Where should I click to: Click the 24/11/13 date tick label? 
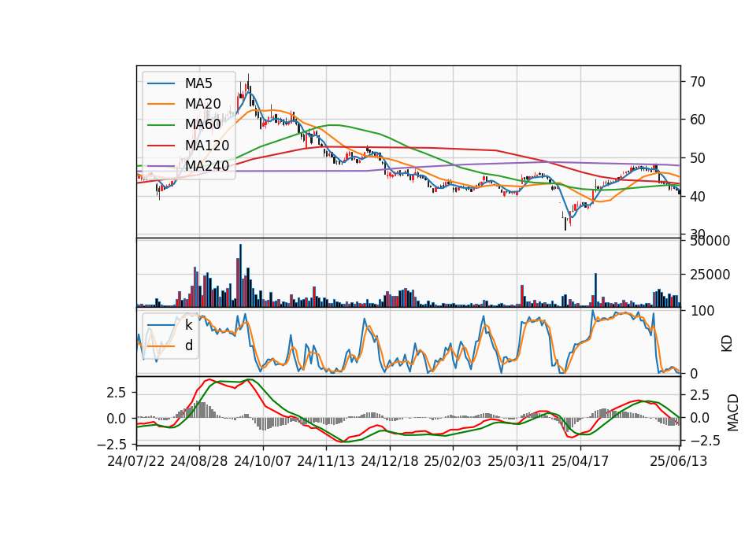(326, 461)
